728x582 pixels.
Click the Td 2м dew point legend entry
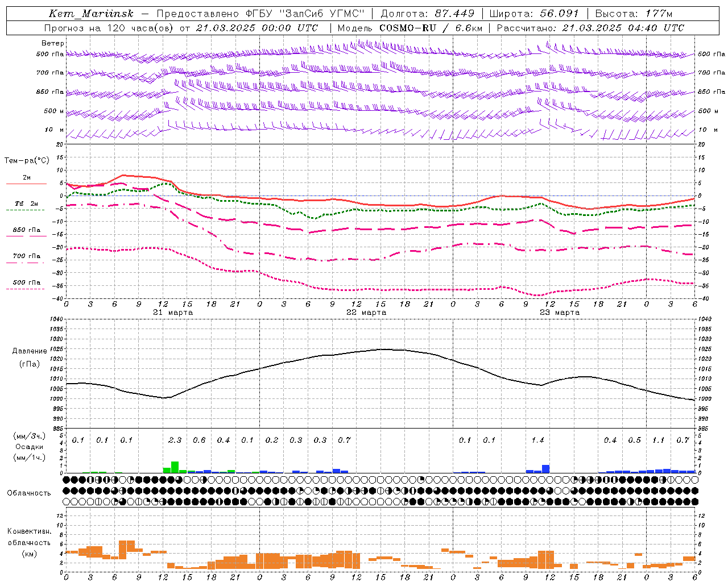click(26, 203)
